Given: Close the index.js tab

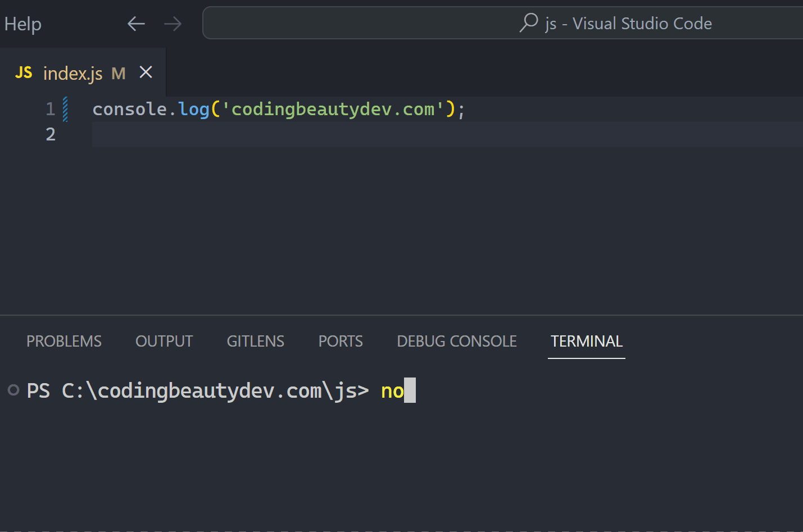Looking at the screenshot, I should click(x=146, y=72).
